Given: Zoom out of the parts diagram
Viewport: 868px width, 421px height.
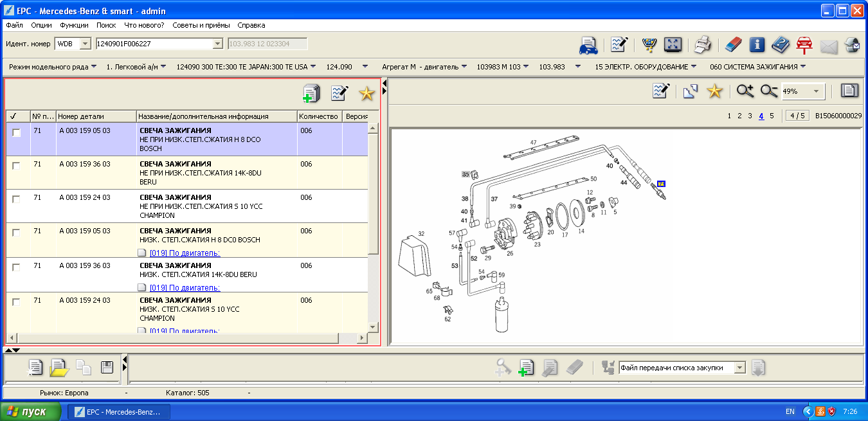Looking at the screenshot, I should click(x=769, y=91).
